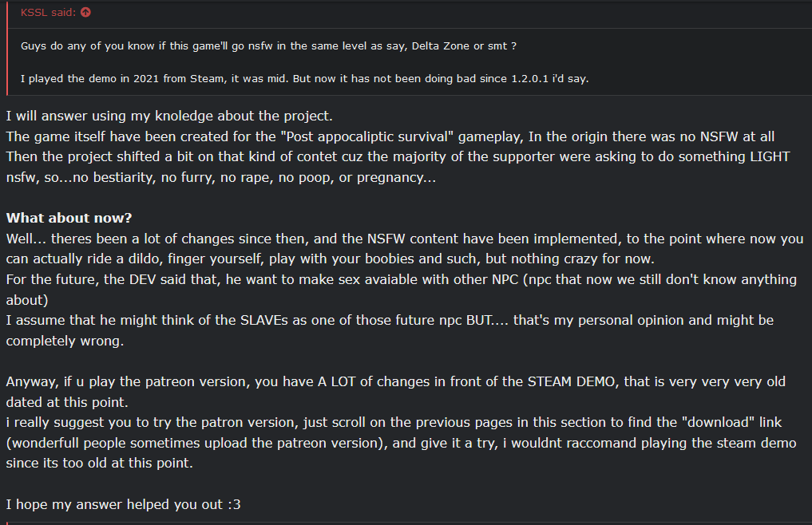The image size is (812, 525).
Task: Click the bold 'What about now?' heading
Action: (x=69, y=218)
